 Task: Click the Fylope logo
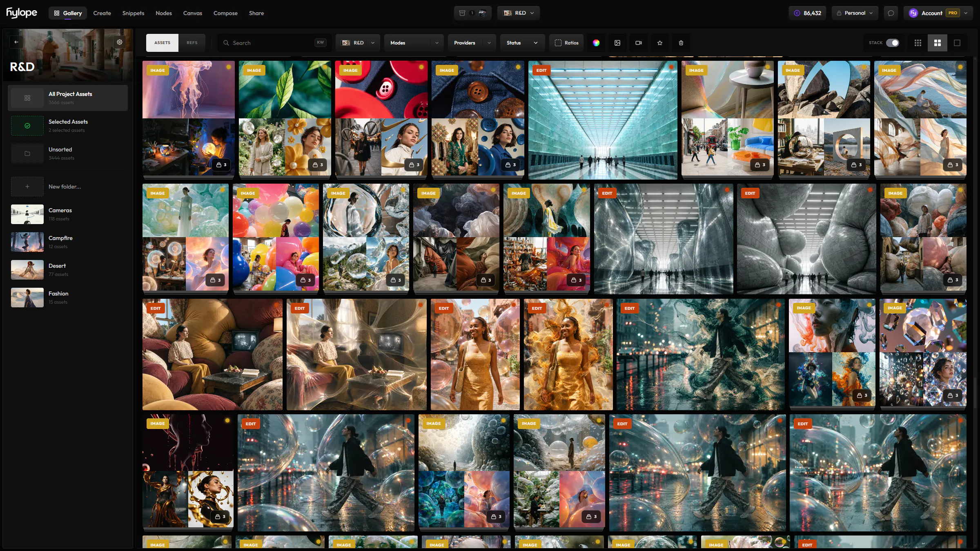tap(22, 13)
